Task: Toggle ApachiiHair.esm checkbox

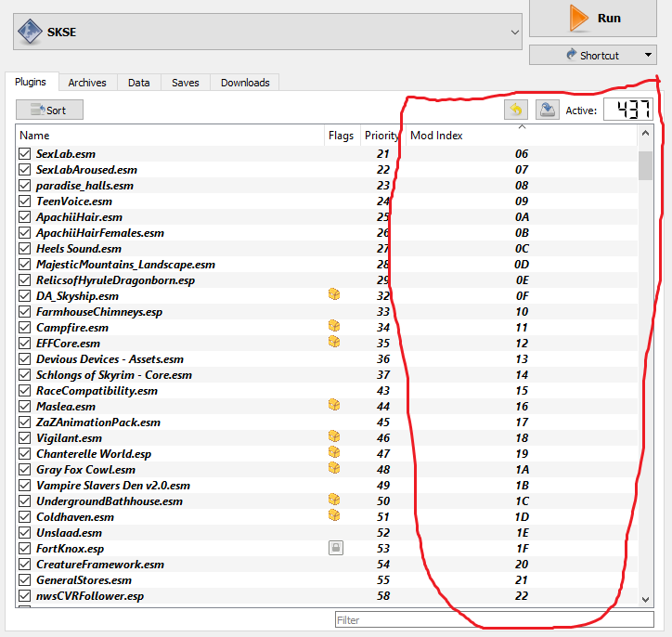Action: (25, 217)
